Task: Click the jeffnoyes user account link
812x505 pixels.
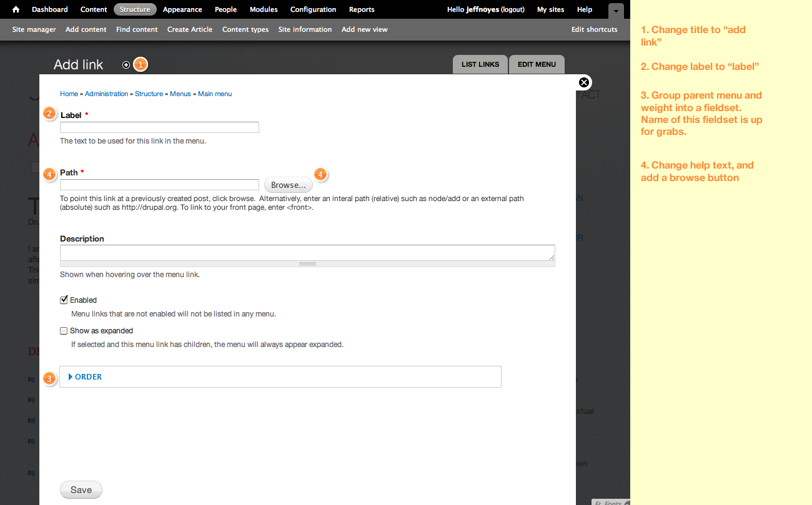Action: pos(483,9)
